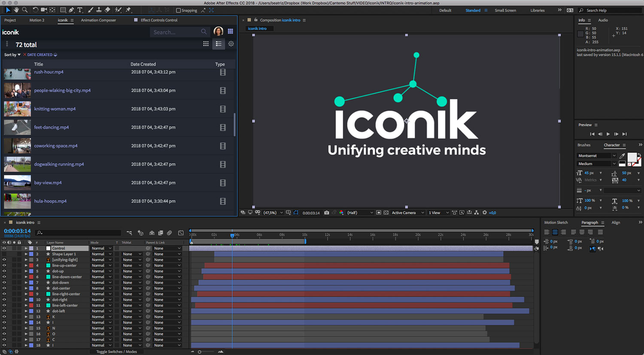Select the Hand tool
The height and width of the screenshot is (355, 644).
[16, 10]
